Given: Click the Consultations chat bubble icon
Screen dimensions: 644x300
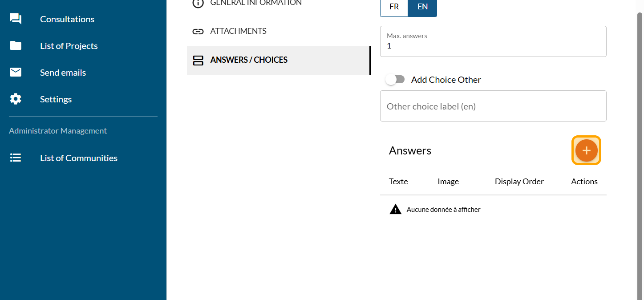Looking at the screenshot, I should click(x=16, y=19).
